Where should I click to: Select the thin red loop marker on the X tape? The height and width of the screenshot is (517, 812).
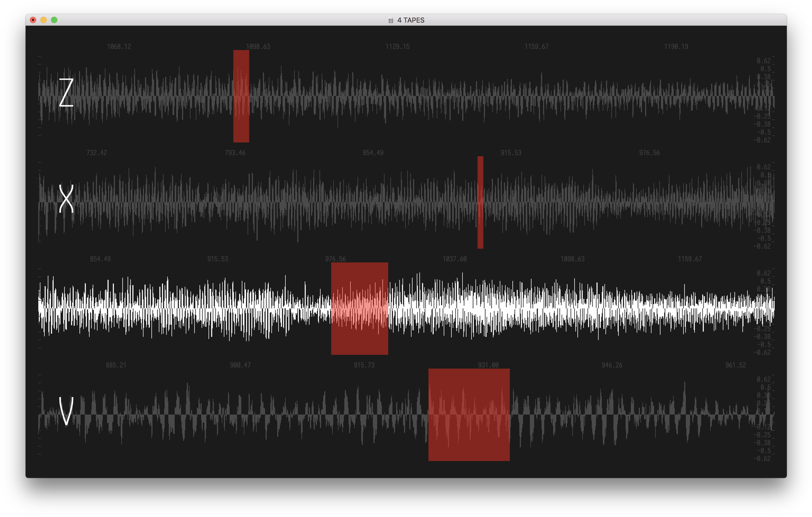[x=480, y=202]
